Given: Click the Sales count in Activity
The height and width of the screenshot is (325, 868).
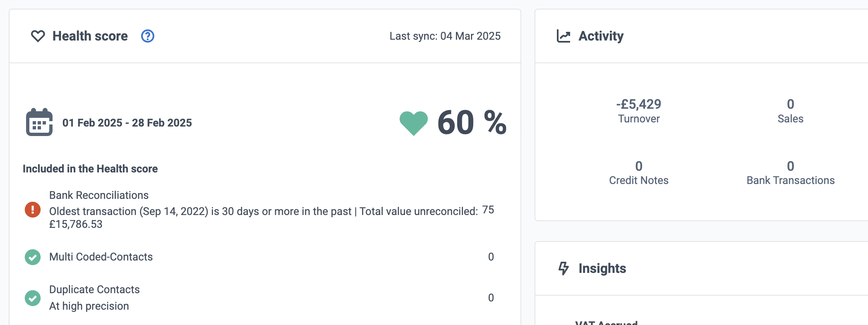Looking at the screenshot, I should click(790, 104).
